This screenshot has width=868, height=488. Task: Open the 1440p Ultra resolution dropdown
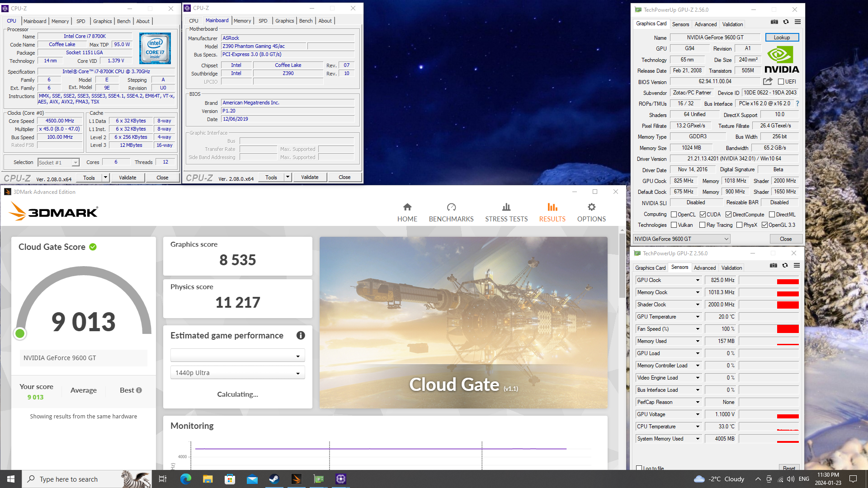(237, 373)
